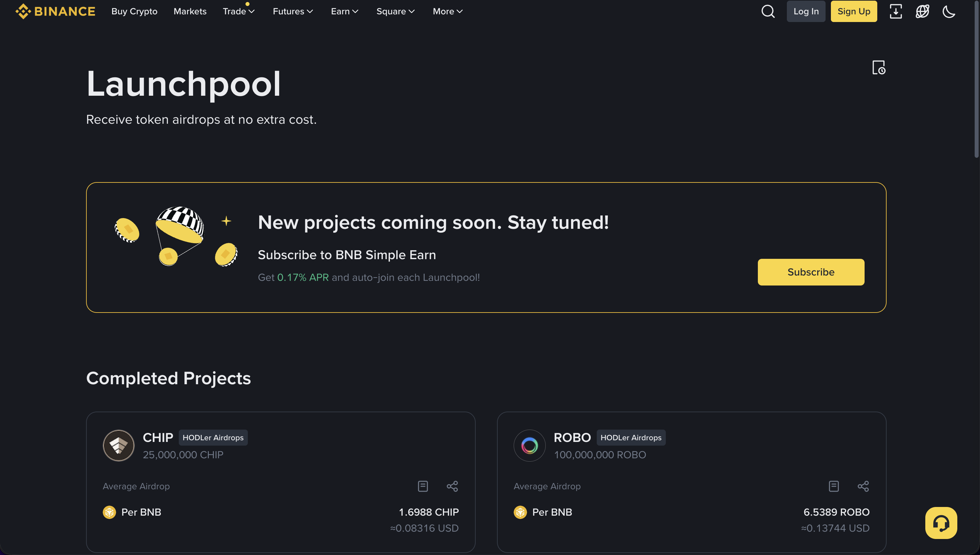Viewport: 980px width, 555px height.
Task: Go to Markets page
Action: [x=190, y=11]
